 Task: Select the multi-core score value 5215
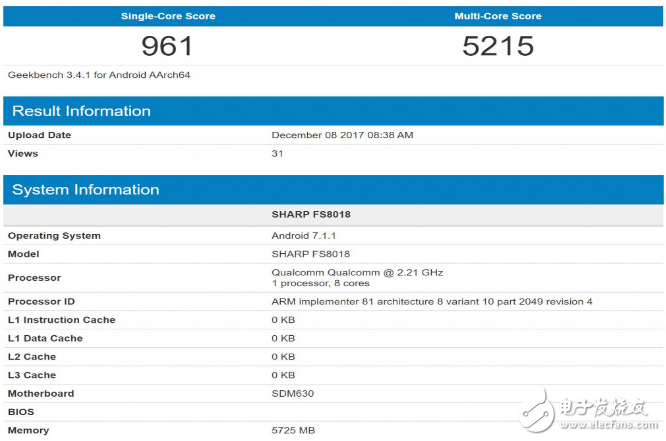point(498,46)
